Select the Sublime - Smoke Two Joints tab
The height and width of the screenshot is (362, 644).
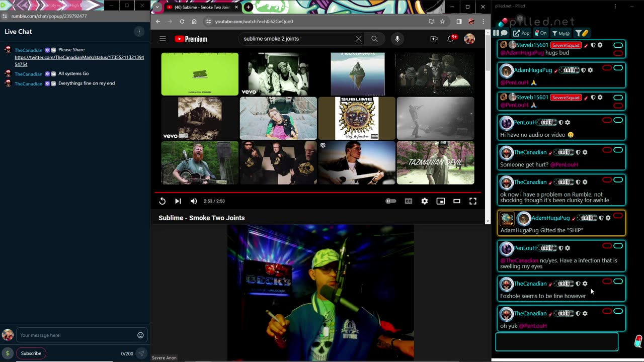(x=202, y=7)
